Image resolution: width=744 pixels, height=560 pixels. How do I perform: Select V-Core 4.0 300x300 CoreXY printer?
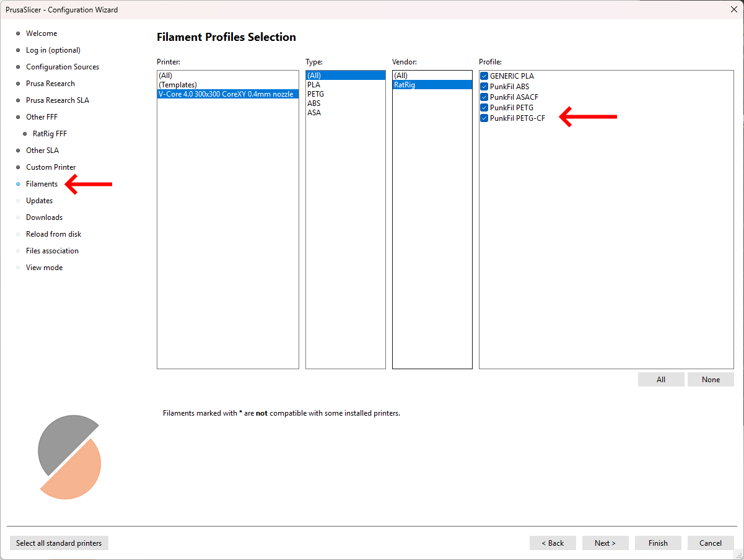[x=228, y=94]
